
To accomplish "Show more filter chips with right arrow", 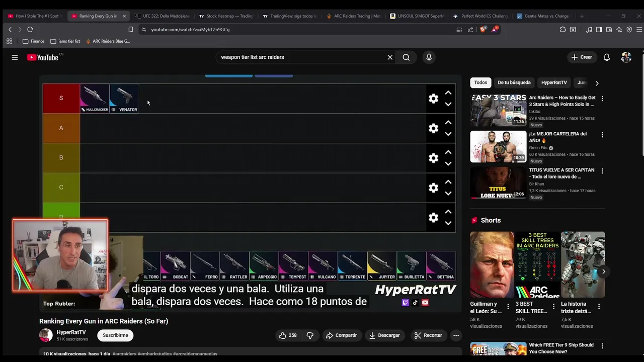I will click(597, 83).
